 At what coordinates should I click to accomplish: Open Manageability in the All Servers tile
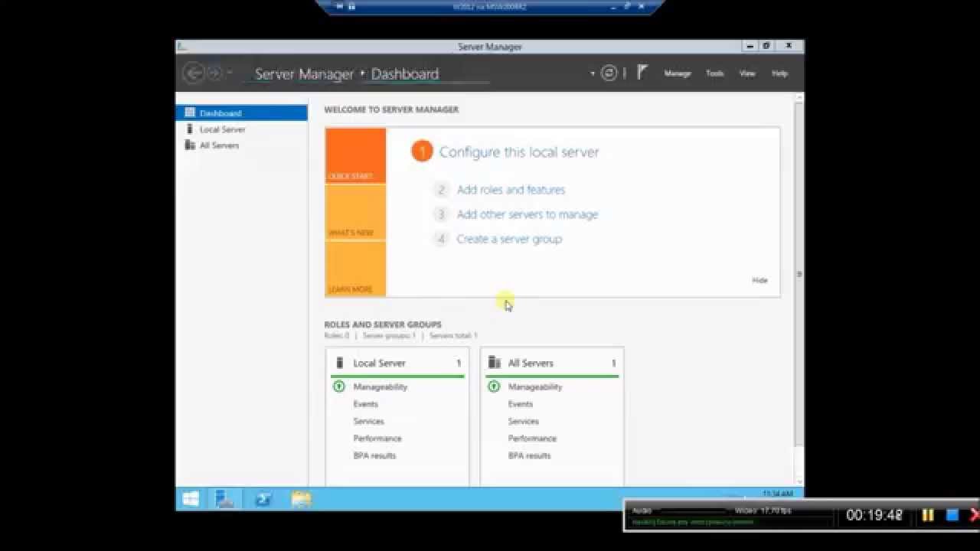pos(535,387)
